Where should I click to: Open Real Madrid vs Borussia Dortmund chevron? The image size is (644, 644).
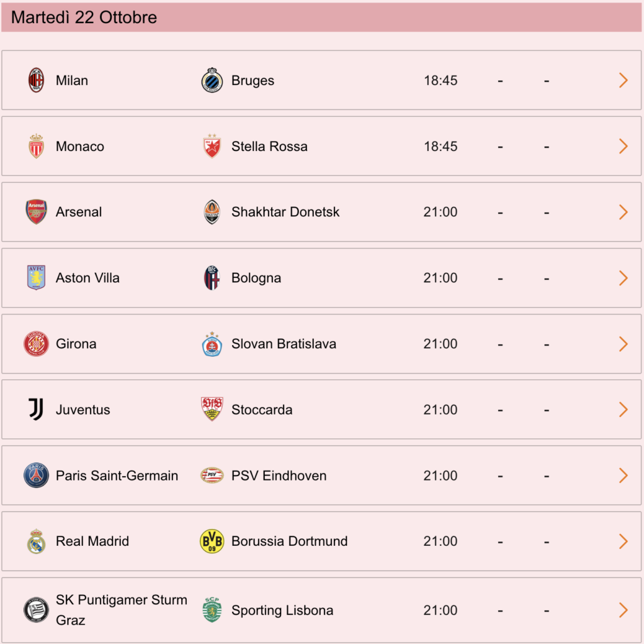click(623, 541)
